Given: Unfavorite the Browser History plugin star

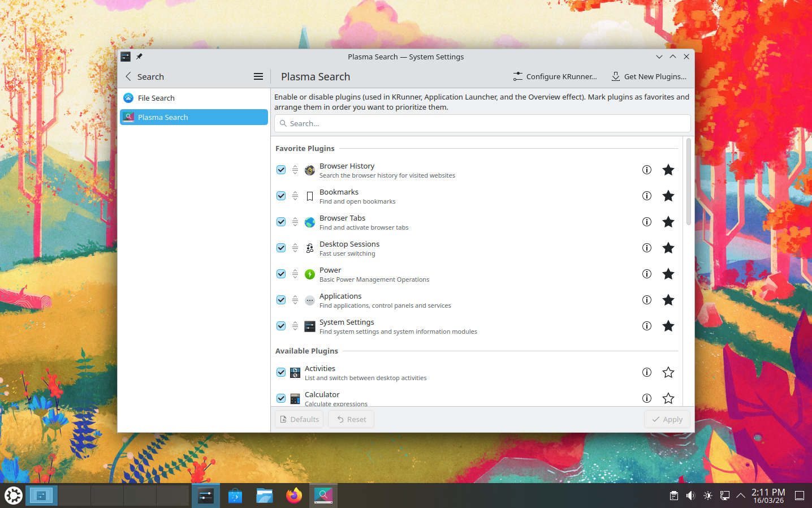Looking at the screenshot, I should click(x=668, y=170).
